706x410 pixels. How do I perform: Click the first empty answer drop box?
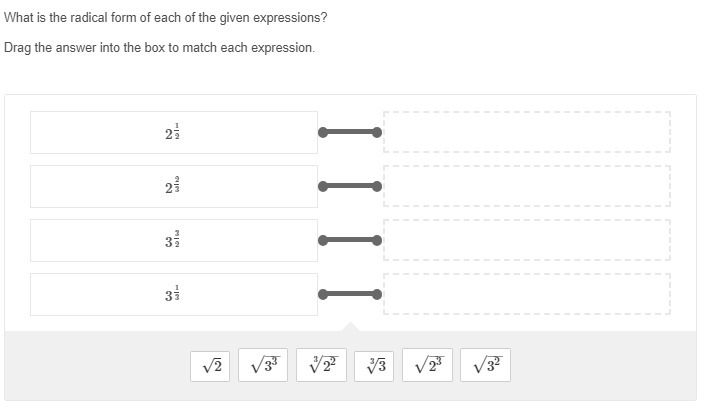526,132
